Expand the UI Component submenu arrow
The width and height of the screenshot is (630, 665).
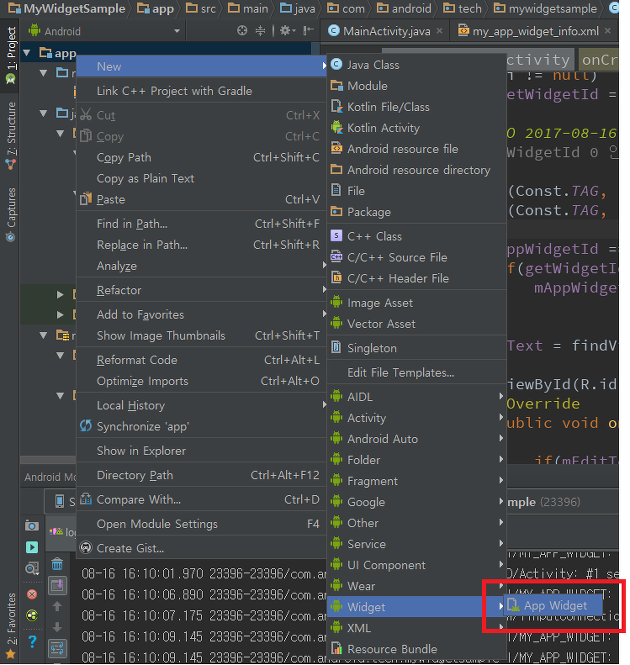click(x=501, y=564)
